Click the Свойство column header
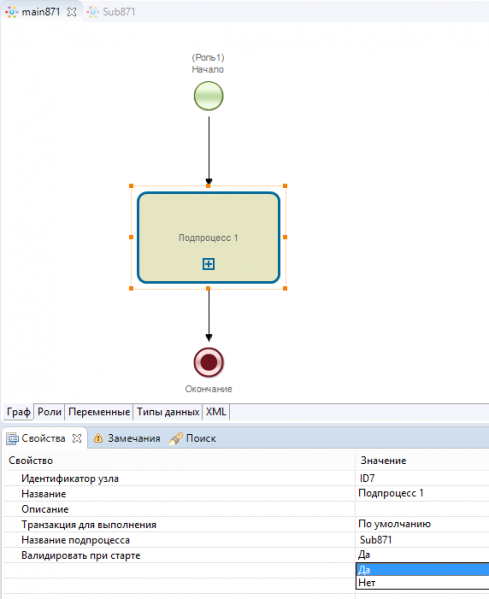Viewport: 489px width, 599px height. point(179,460)
